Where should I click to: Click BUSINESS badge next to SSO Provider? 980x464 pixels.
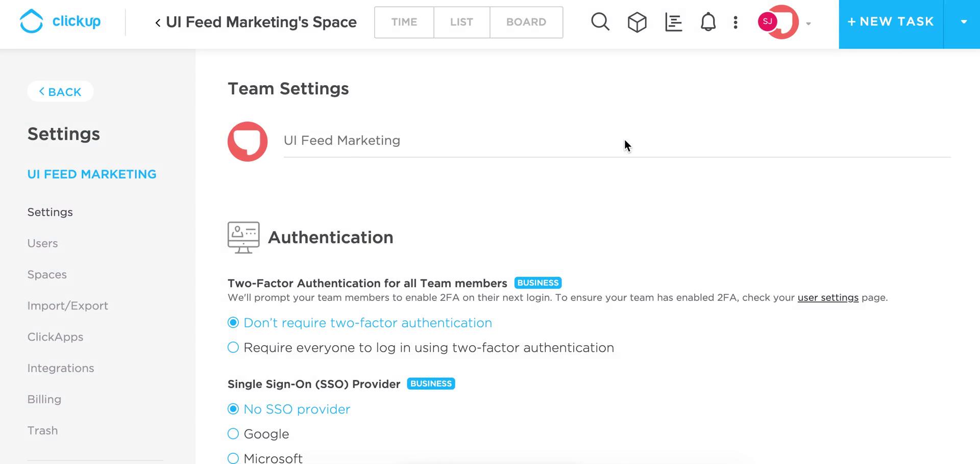[x=431, y=384]
